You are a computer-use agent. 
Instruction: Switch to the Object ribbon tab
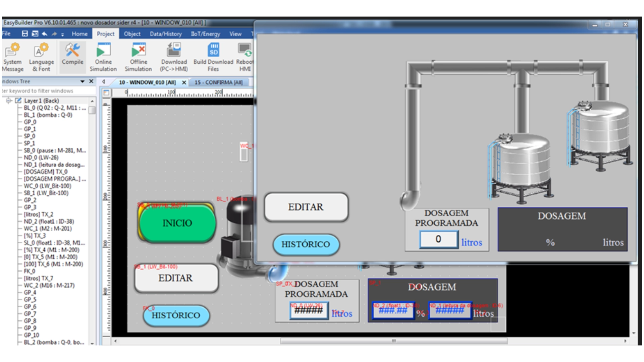tap(132, 34)
